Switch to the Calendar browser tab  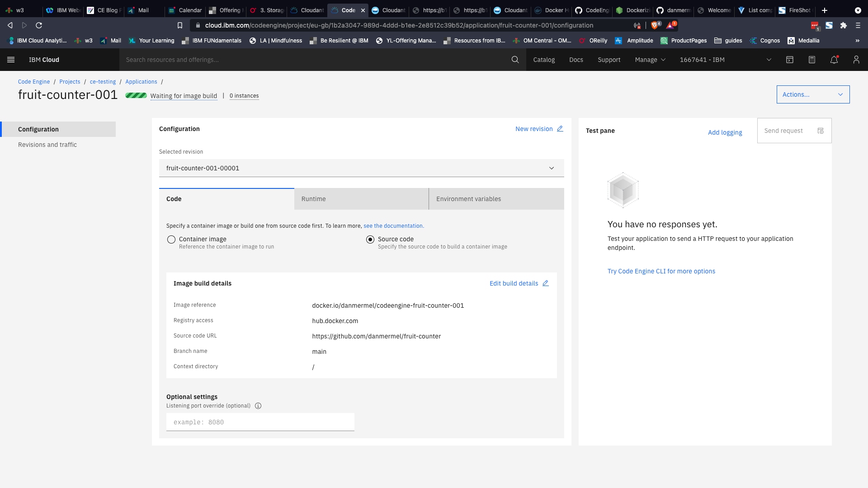tap(185, 10)
